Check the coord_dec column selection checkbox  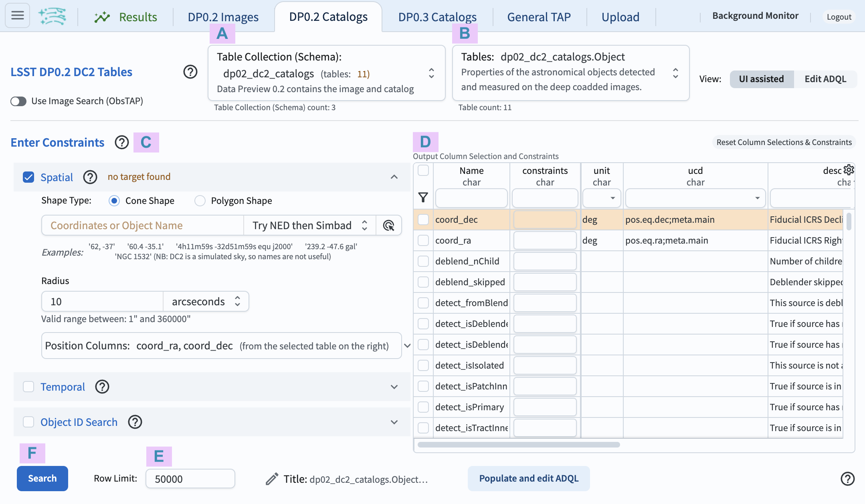point(423,219)
